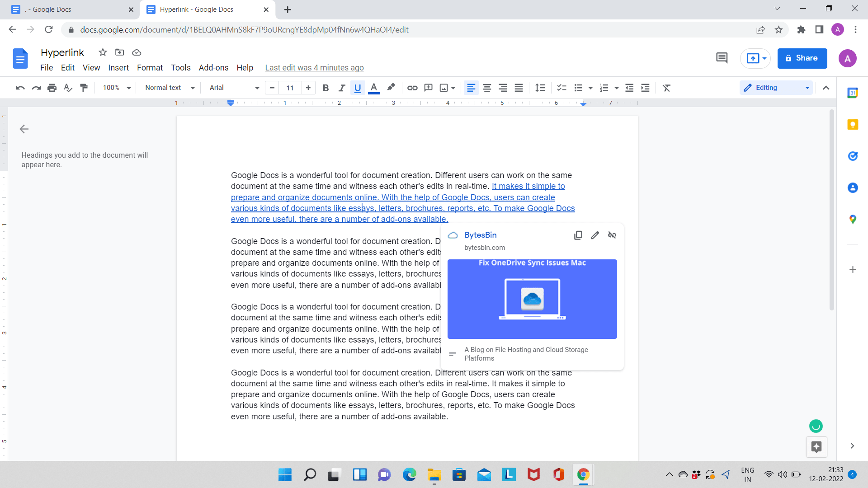Click the Bold formatting icon
Image resolution: width=868 pixels, height=488 pixels.
[x=325, y=88]
